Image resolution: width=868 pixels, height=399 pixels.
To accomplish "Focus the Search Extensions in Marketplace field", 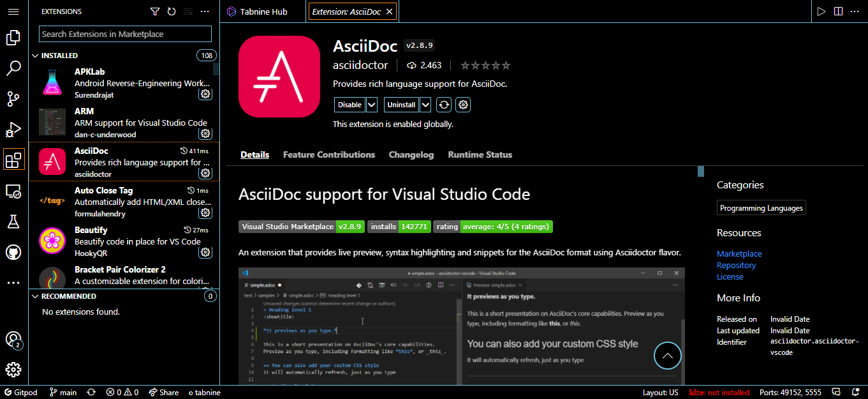I will [125, 34].
